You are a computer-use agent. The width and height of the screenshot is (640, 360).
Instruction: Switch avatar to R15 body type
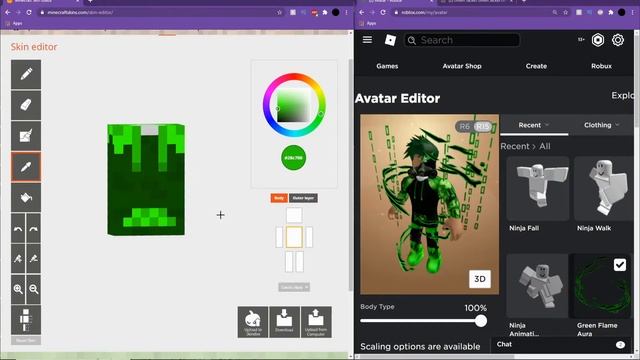[x=483, y=127]
